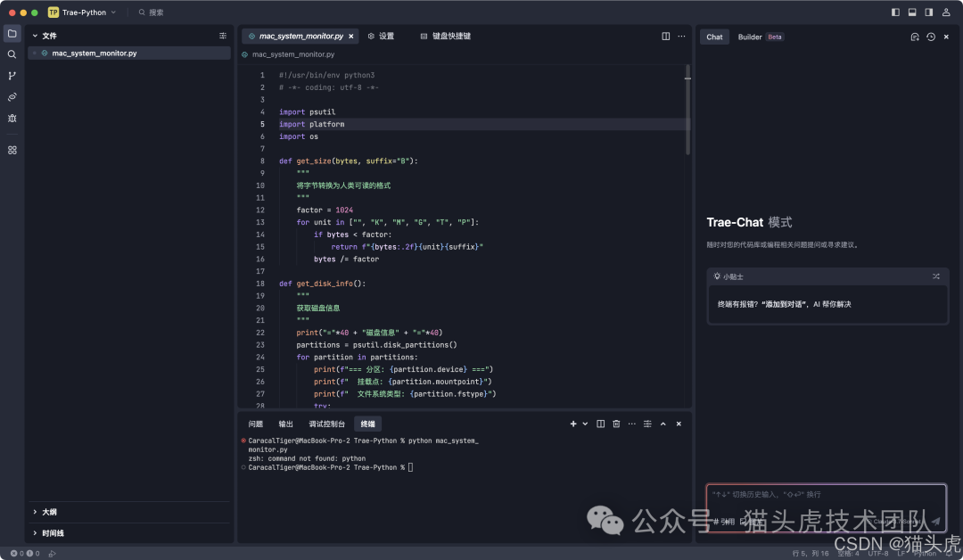963x560 pixels.
Task: Split the editor with the split icon
Action: [x=665, y=37]
